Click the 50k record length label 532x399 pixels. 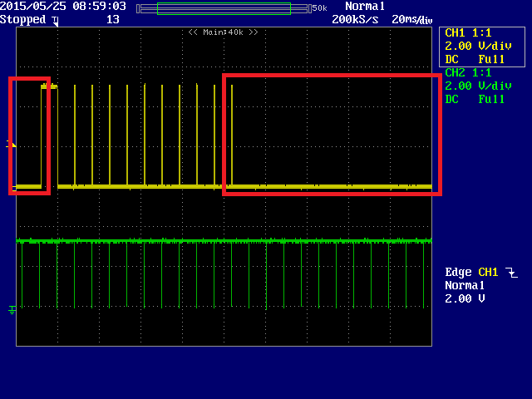tap(319, 8)
